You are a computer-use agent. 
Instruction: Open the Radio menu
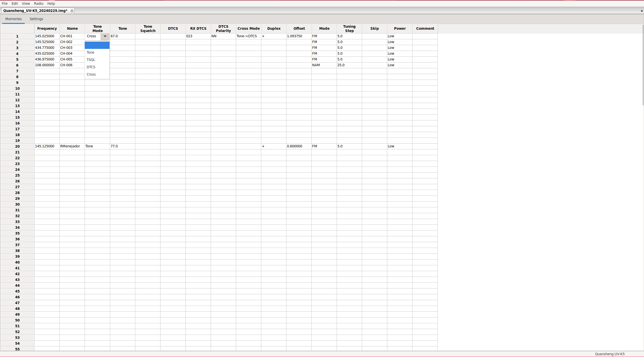tap(39, 4)
